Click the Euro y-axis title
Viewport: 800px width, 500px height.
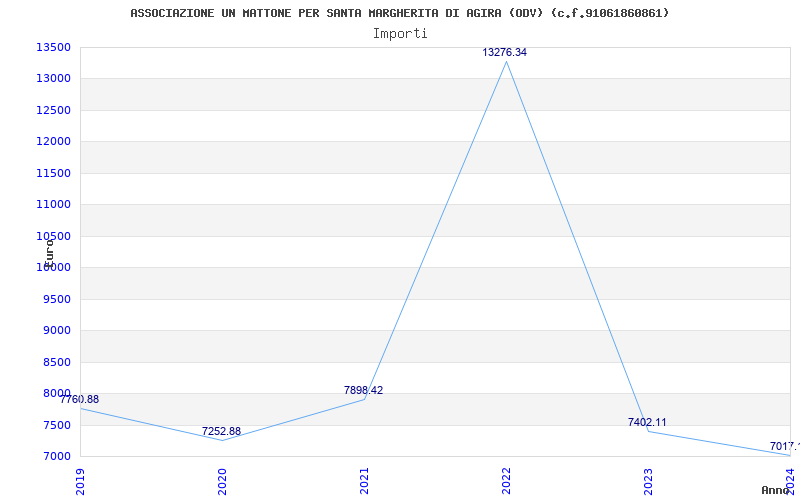coord(48,253)
